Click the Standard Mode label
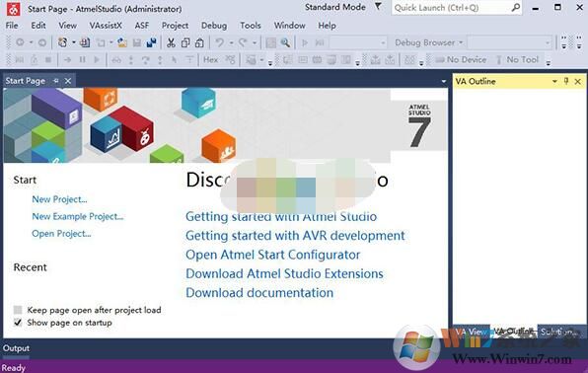 (334, 7)
